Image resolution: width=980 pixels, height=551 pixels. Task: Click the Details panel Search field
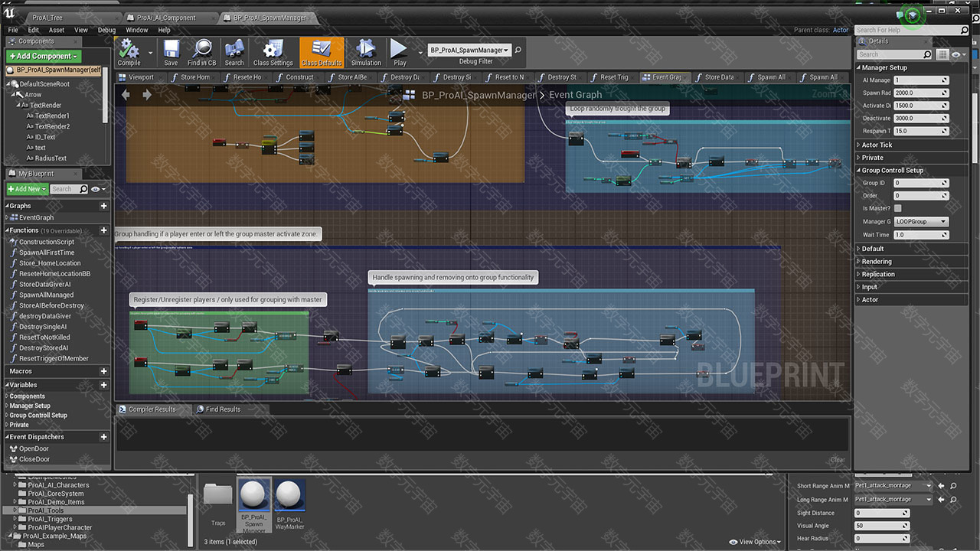point(895,54)
